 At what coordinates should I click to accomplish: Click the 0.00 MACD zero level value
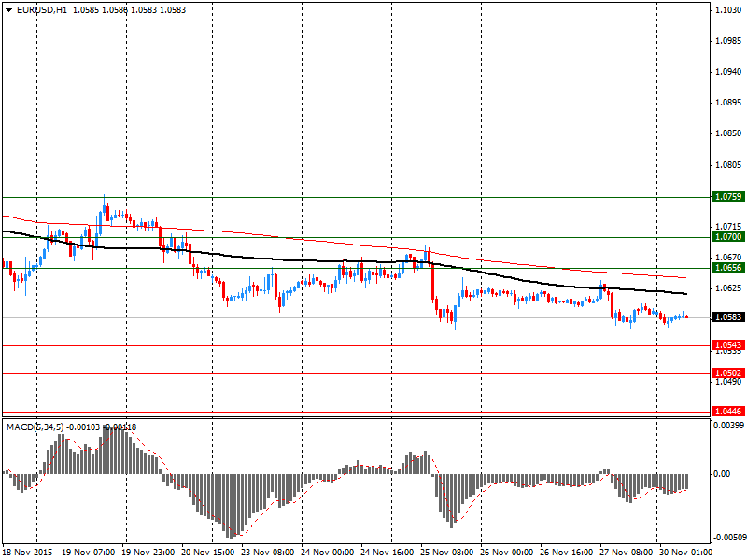[x=722, y=474]
